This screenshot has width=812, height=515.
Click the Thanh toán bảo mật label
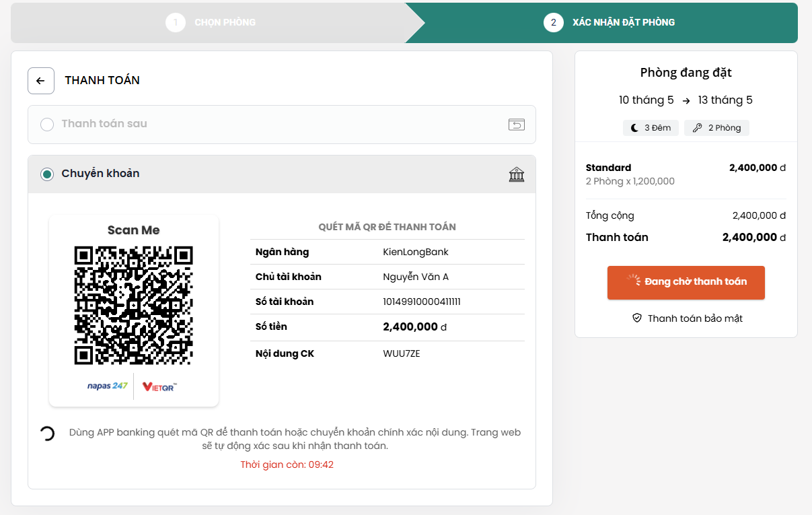695,318
